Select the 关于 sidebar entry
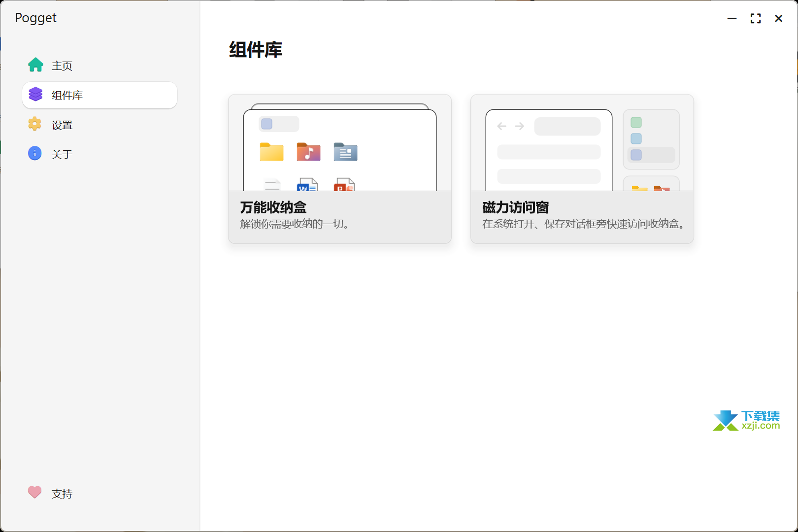 click(x=62, y=154)
